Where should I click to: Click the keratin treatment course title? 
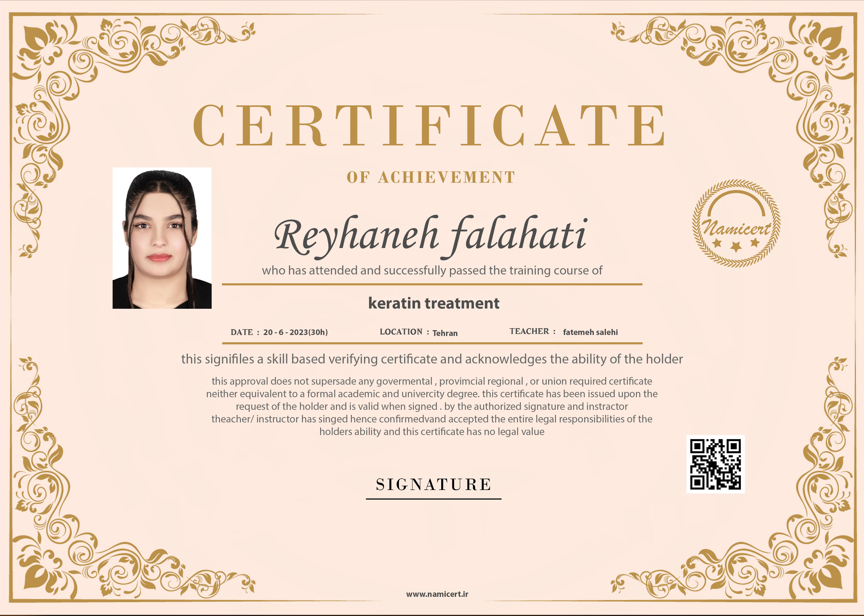(x=434, y=303)
